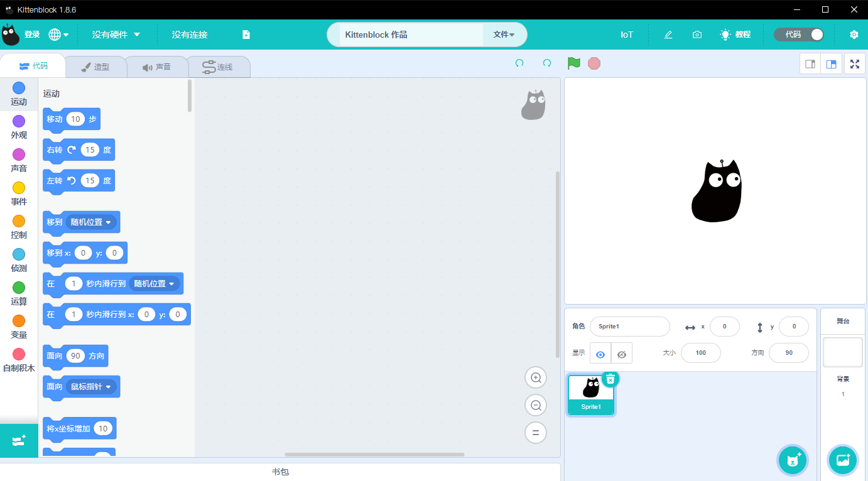868x481 pixels.
Task: Enter fullscreen stage mode
Action: [854, 64]
